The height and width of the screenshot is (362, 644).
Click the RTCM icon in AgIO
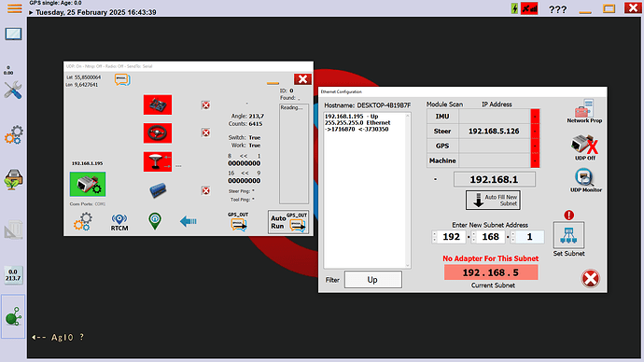tap(119, 222)
